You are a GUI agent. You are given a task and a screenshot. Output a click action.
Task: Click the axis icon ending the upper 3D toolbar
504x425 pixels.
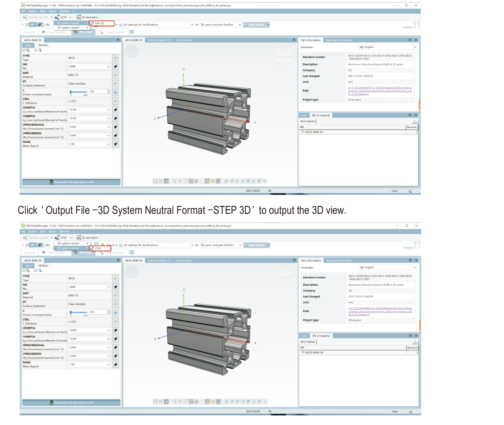[x=264, y=181]
